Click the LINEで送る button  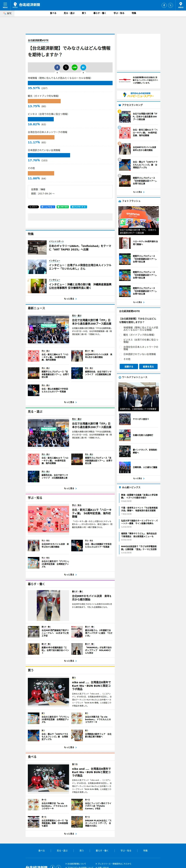click(63, 207)
